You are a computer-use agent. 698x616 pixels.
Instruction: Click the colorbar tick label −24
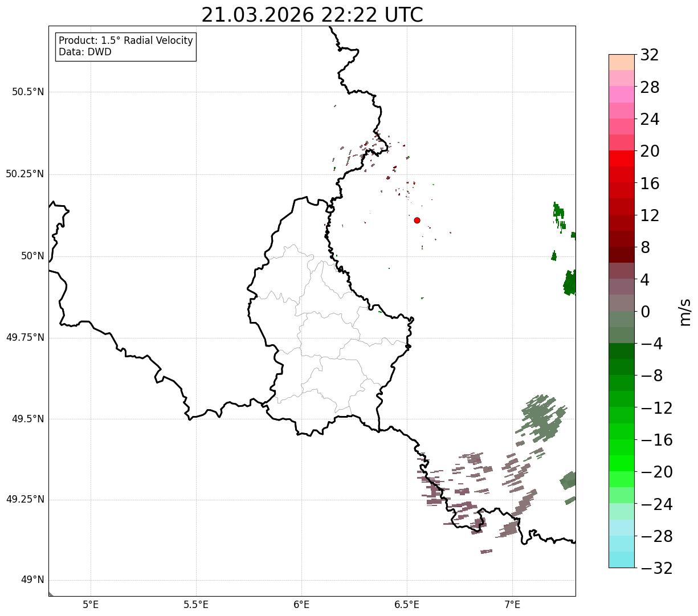pyautogui.click(x=656, y=504)
